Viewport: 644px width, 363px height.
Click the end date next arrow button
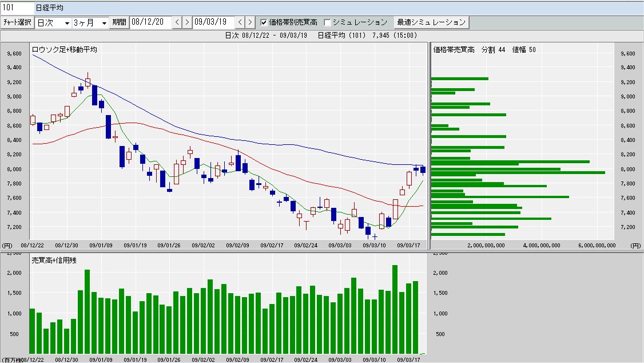point(249,22)
